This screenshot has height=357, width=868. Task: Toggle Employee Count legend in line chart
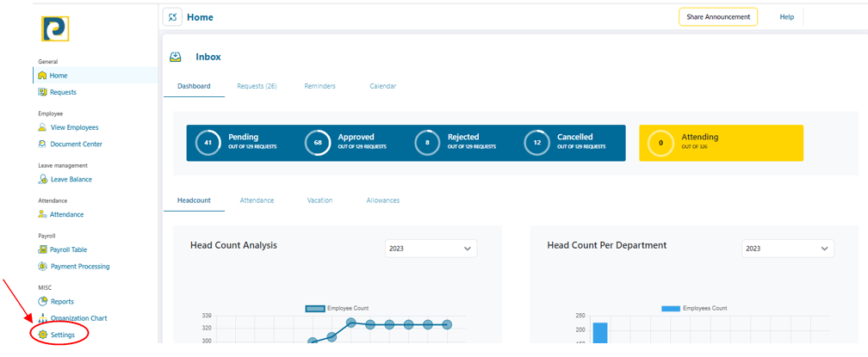tap(315, 308)
